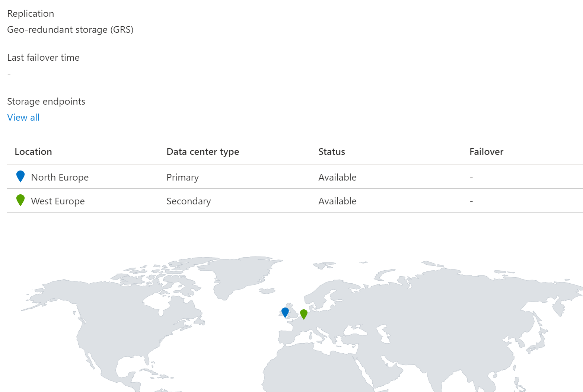Select the North Europe location name
Viewport: 583px width, 392px height.
click(60, 178)
